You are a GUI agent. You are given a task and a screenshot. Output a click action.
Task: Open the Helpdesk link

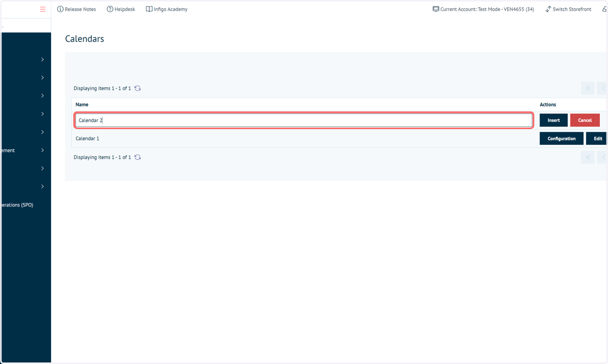(125, 9)
